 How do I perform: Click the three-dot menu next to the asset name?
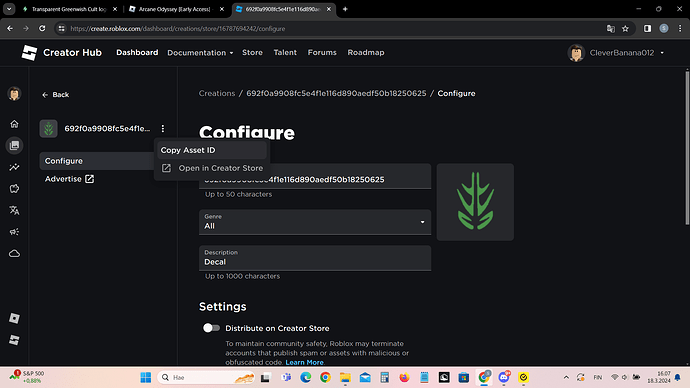pos(163,128)
